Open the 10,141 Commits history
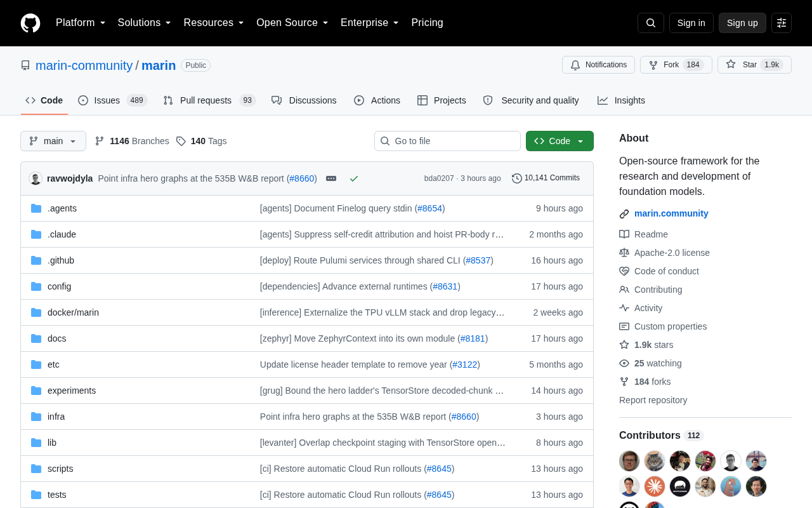 546,178
